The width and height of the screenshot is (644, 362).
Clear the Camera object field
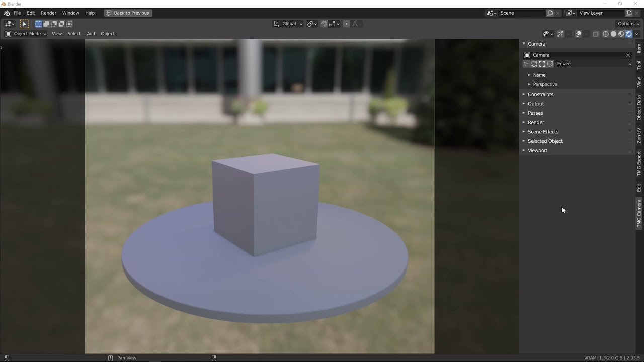(628, 55)
